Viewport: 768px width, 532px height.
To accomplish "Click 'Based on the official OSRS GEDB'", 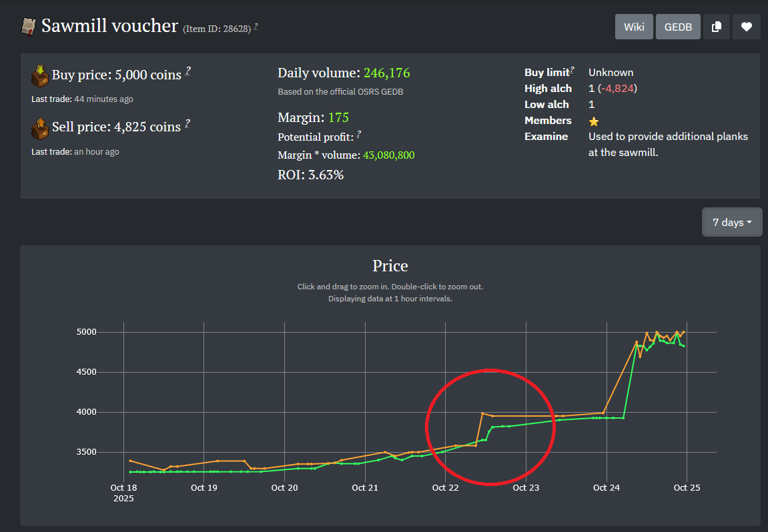I will coord(340,91).
